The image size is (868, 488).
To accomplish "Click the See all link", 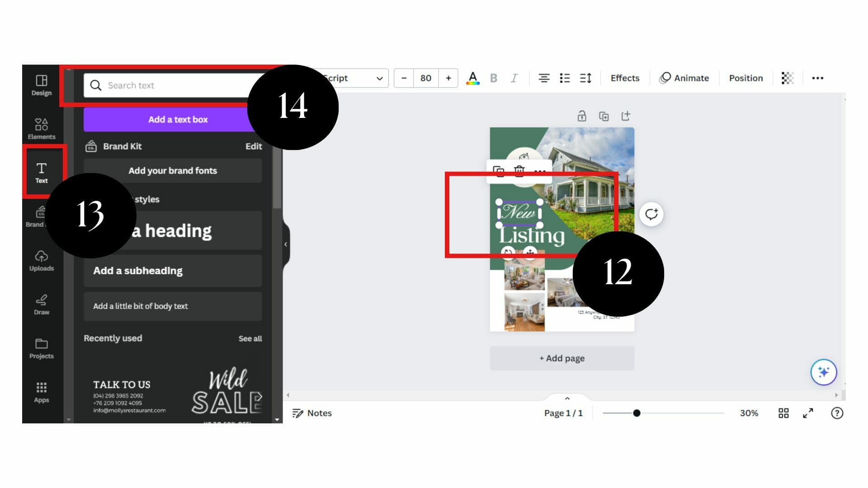I will coord(250,339).
